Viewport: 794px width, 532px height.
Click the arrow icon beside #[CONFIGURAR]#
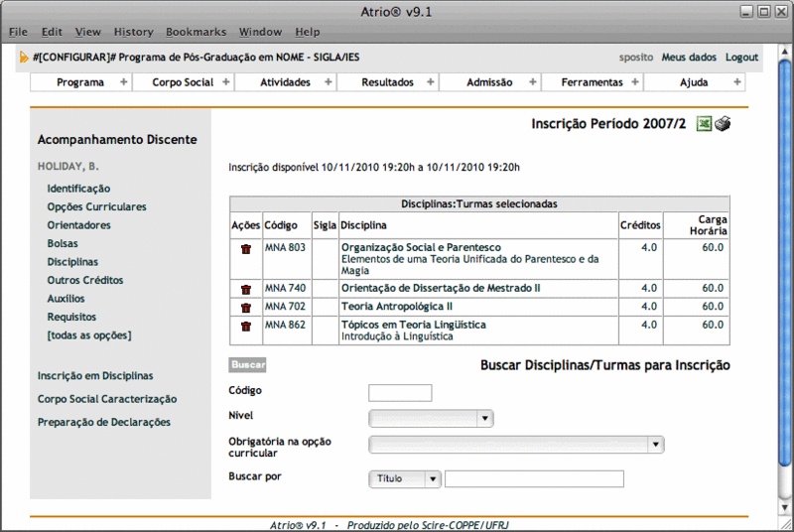click(24, 58)
